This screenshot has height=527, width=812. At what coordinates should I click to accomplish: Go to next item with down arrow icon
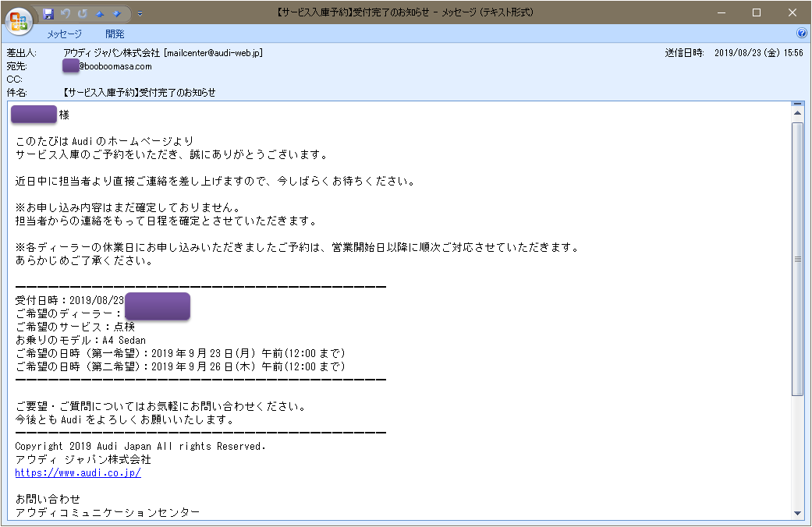click(117, 14)
